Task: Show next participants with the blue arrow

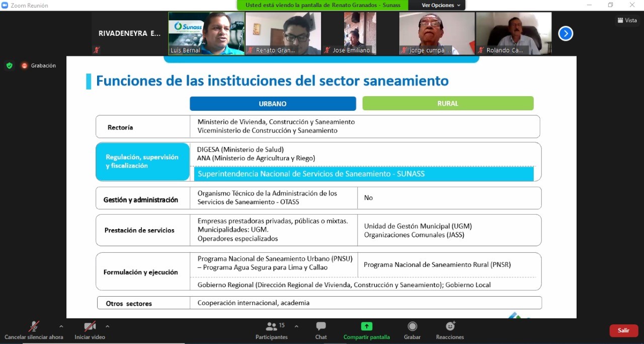Action: coord(566,33)
